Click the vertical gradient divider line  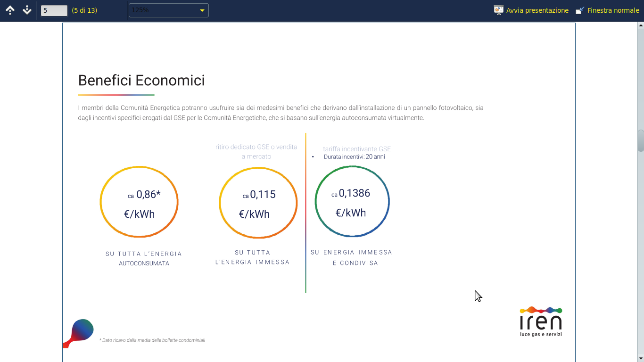[305, 213]
